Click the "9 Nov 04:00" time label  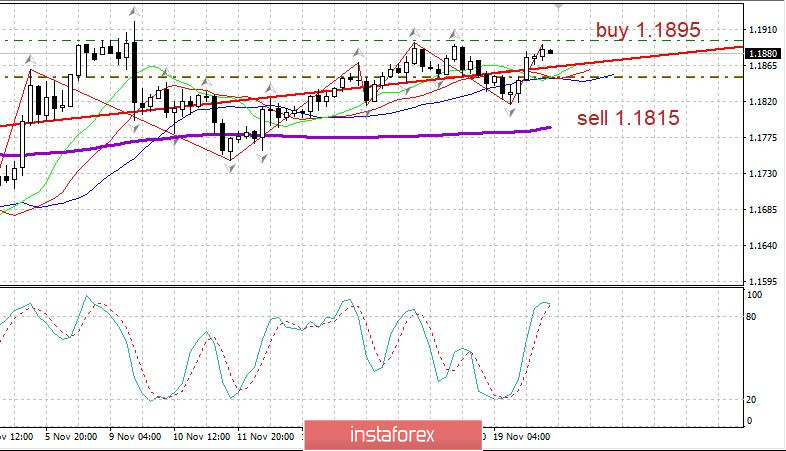point(135,437)
